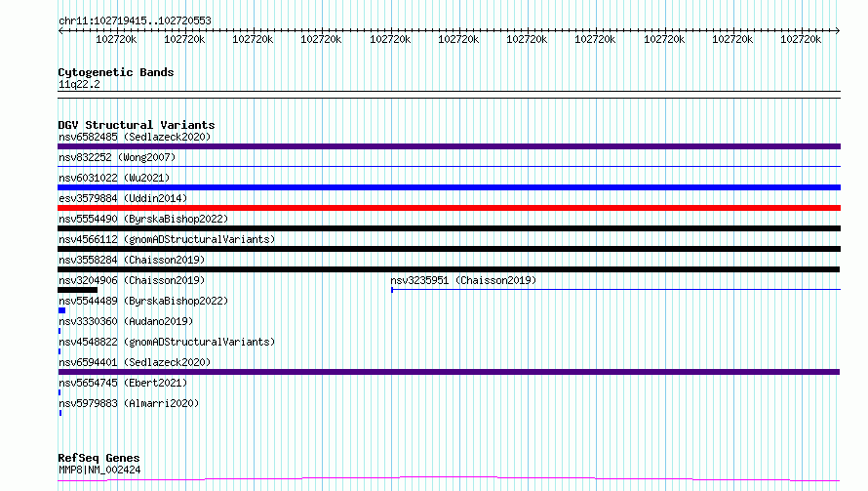Open variant nsv5979883 (Almarri2020) label
The image size is (868, 491).
[x=129, y=403]
